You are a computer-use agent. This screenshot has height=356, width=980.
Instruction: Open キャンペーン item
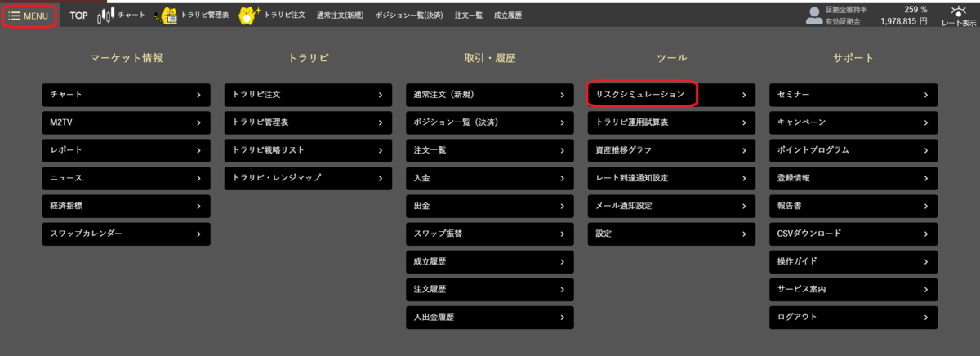coord(853,122)
